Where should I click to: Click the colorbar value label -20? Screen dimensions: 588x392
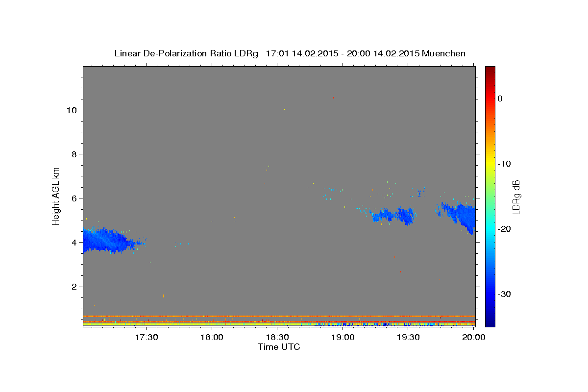504,229
